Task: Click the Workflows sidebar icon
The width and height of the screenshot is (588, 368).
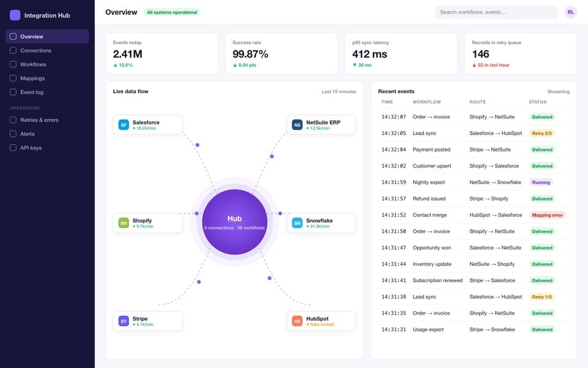Action: pyautogui.click(x=13, y=64)
